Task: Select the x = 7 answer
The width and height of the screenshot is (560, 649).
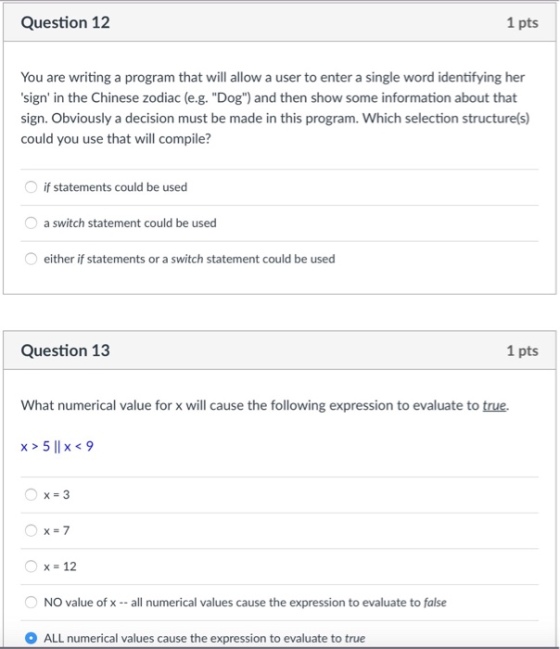Action: pyautogui.click(x=31, y=530)
